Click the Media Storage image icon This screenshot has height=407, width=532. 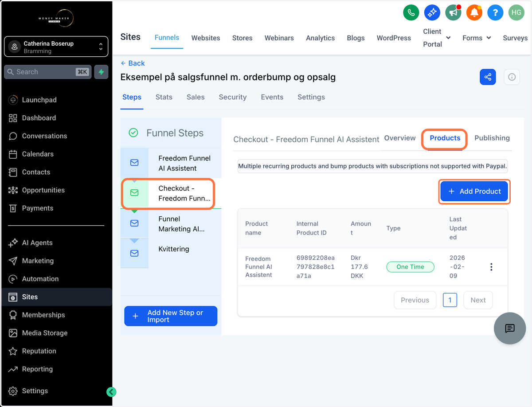pyautogui.click(x=13, y=333)
